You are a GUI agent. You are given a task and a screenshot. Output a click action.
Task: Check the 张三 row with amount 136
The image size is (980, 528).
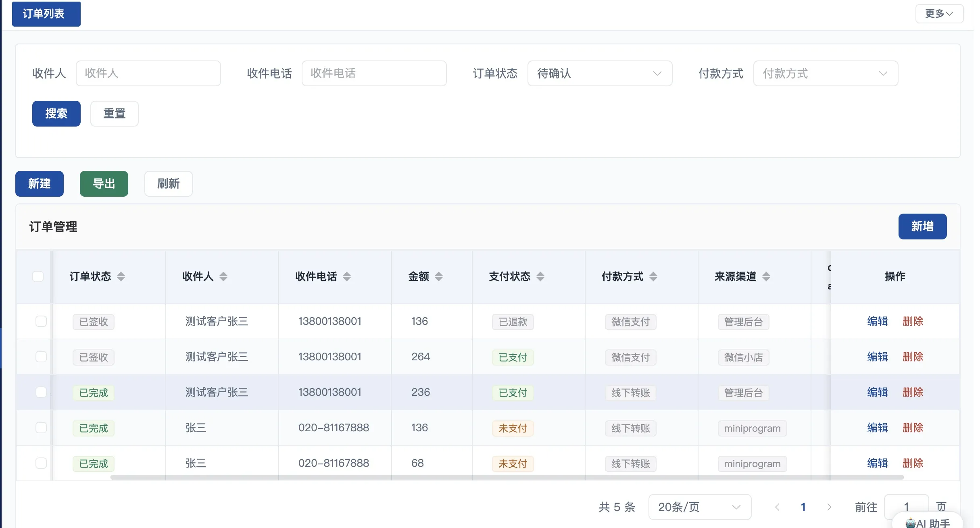click(41, 428)
